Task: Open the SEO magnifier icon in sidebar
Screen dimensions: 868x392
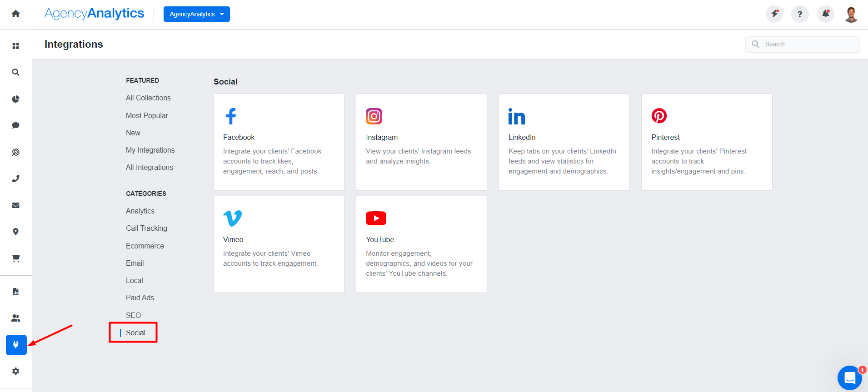Action: click(15, 72)
